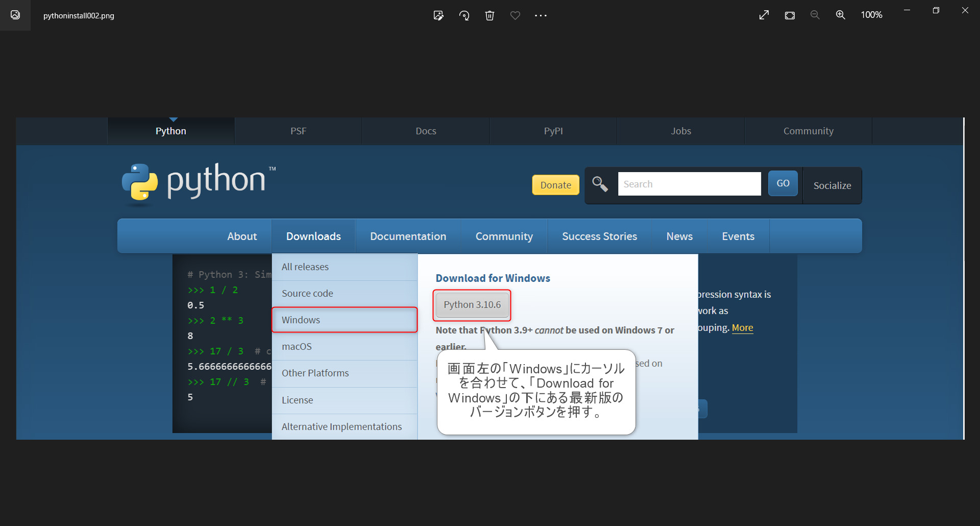Click the yellow Donate button
This screenshot has width=980, height=526.
(555, 185)
